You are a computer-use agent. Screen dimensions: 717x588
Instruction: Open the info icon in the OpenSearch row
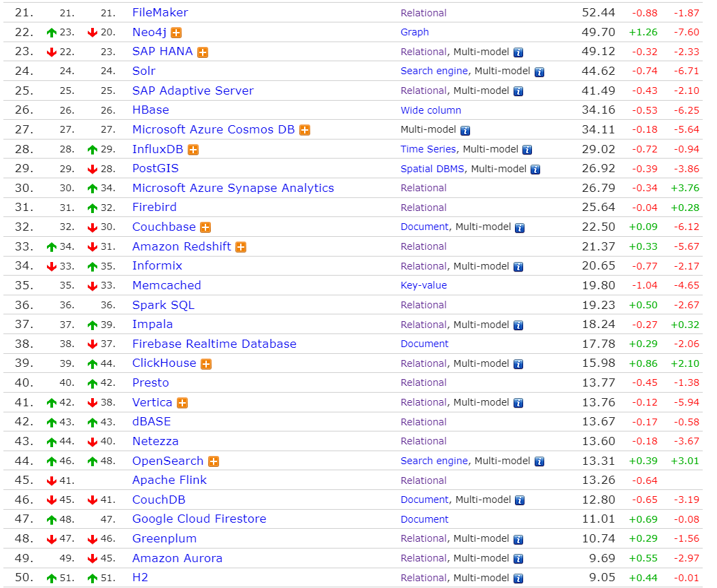click(539, 461)
